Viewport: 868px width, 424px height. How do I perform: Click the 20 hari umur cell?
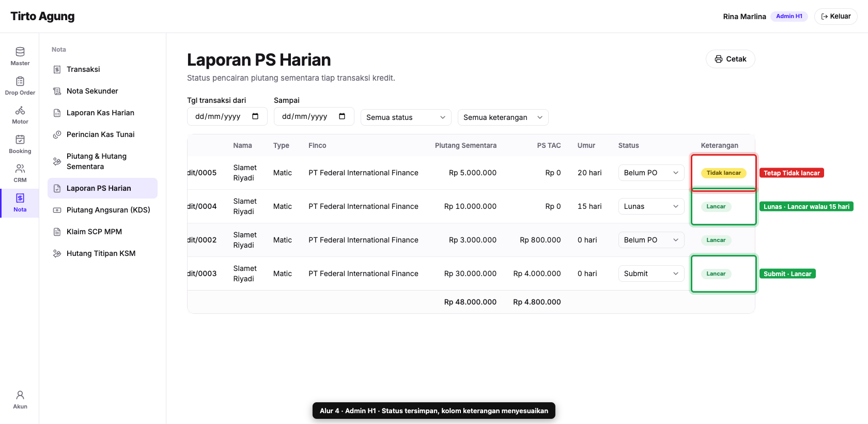pos(590,173)
